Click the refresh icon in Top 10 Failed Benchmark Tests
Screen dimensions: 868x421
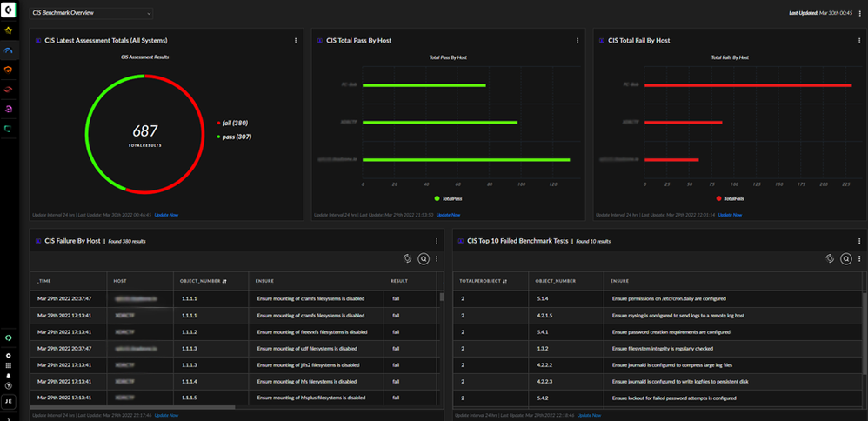[x=829, y=258]
